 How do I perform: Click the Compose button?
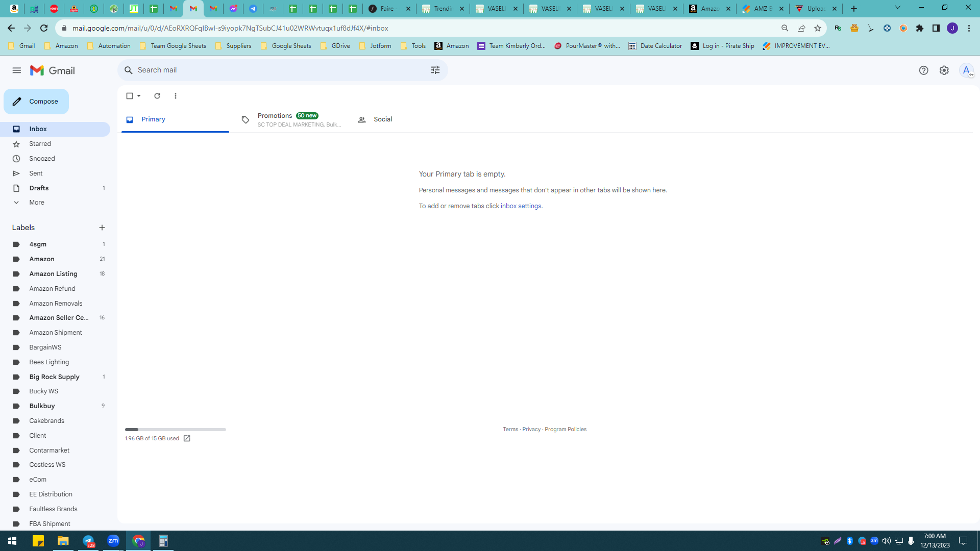click(36, 102)
